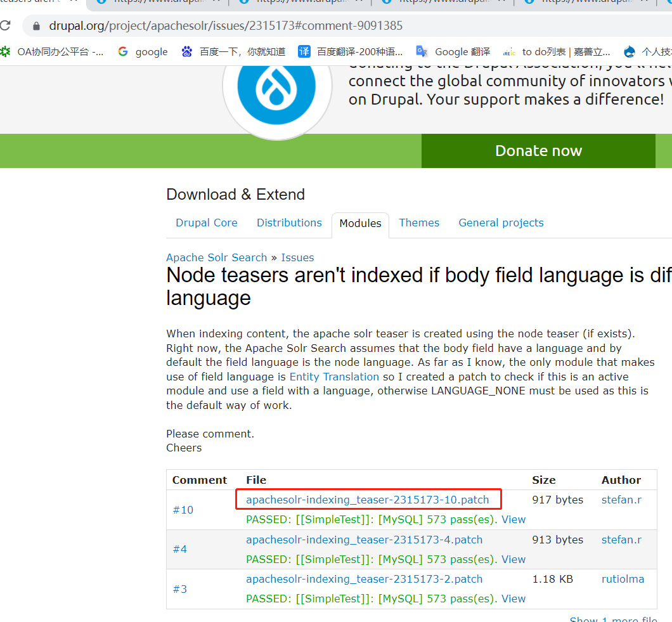View test results for the #10 patch
672x622 pixels.
(514, 519)
